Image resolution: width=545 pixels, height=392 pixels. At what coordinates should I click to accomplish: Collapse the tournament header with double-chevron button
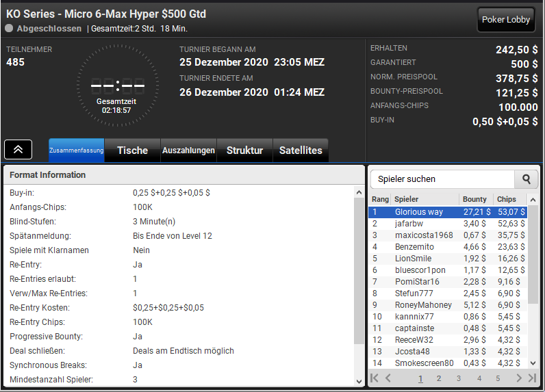pyautogui.click(x=18, y=149)
